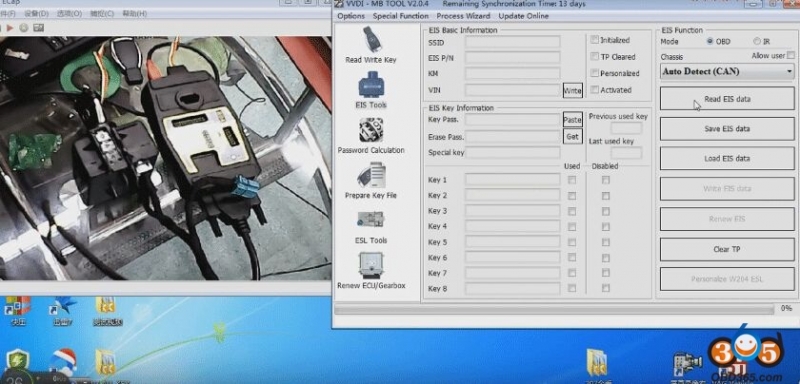Click the EIS P/N input field

point(512,58)
